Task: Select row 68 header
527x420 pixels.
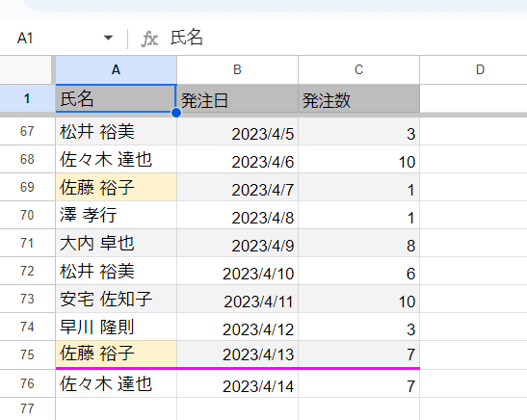Action: coord(27,159)
